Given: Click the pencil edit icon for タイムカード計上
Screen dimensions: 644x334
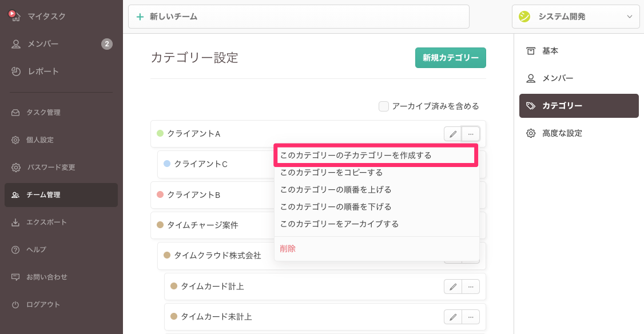Looking at the screenshot, I should [x=452, y=287].
